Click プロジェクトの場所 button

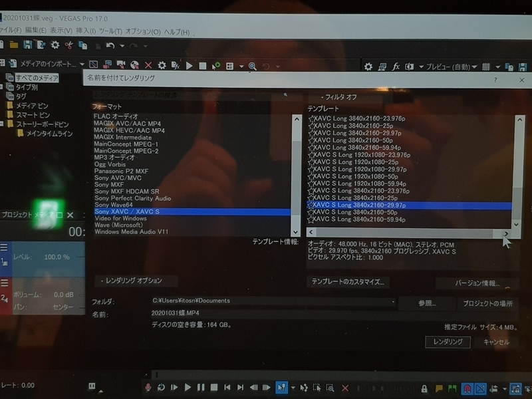(487, 304)
